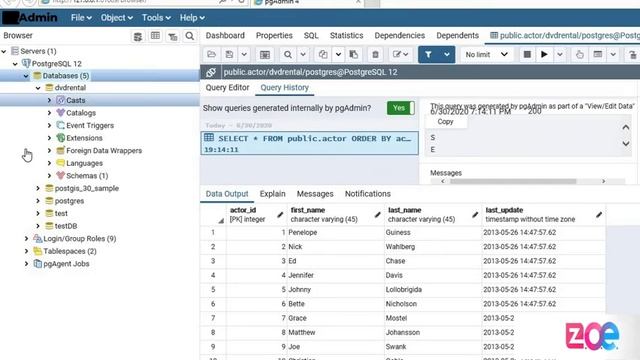Select the testDB database item
The image size is (640, 360).
66,226
